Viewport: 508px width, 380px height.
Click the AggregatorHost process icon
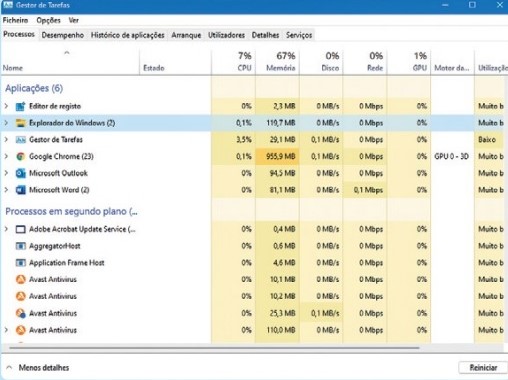pos(21,246)
